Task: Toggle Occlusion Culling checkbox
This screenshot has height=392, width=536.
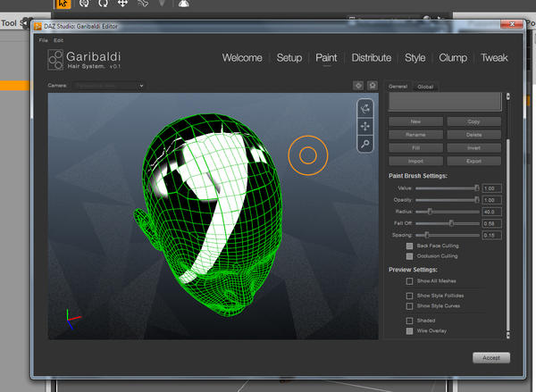Action: pyautogui.click(x=409, y=256)
